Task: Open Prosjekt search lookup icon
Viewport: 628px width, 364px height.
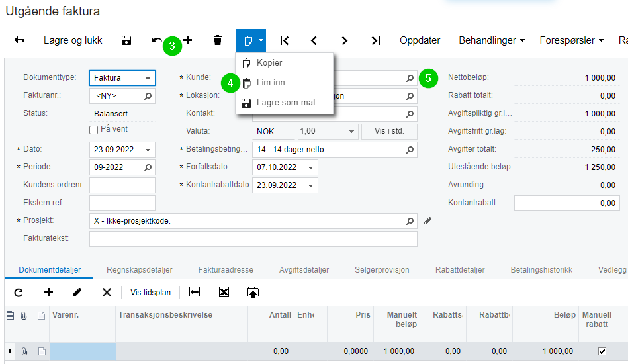Action: [x=410, y=221]
